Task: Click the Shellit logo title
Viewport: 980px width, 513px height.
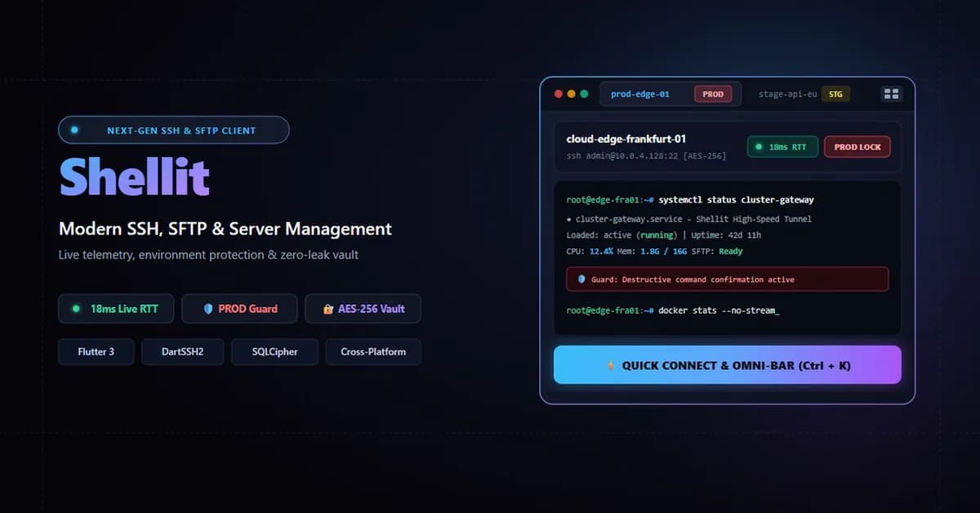Action: pos(135,176)
